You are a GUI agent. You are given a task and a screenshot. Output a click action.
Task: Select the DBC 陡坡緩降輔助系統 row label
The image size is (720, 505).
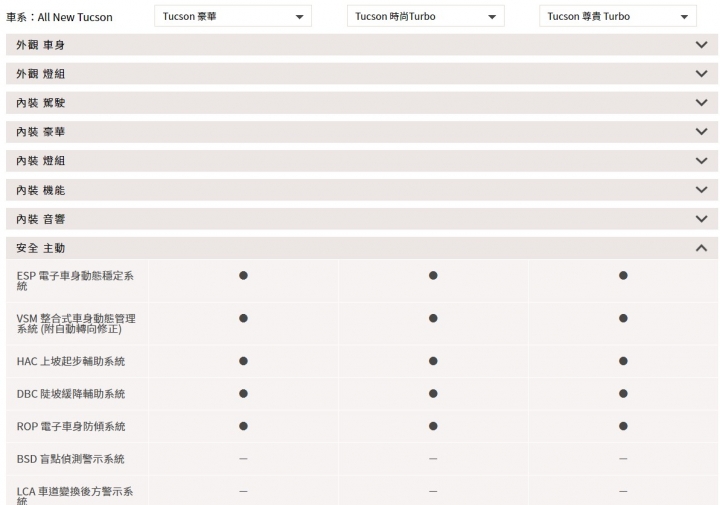click(71, 394)
